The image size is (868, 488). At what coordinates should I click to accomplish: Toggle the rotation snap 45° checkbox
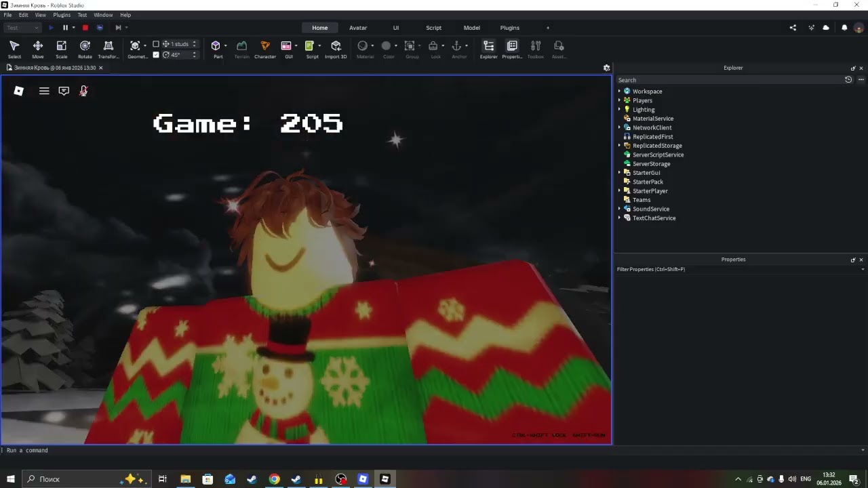pos(156,55)
